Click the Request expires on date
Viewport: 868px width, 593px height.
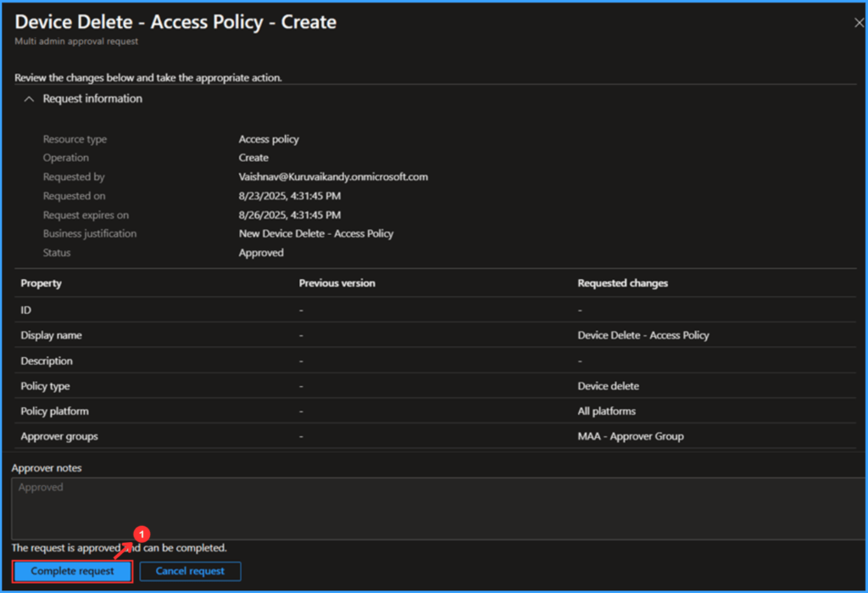(288, 215)
